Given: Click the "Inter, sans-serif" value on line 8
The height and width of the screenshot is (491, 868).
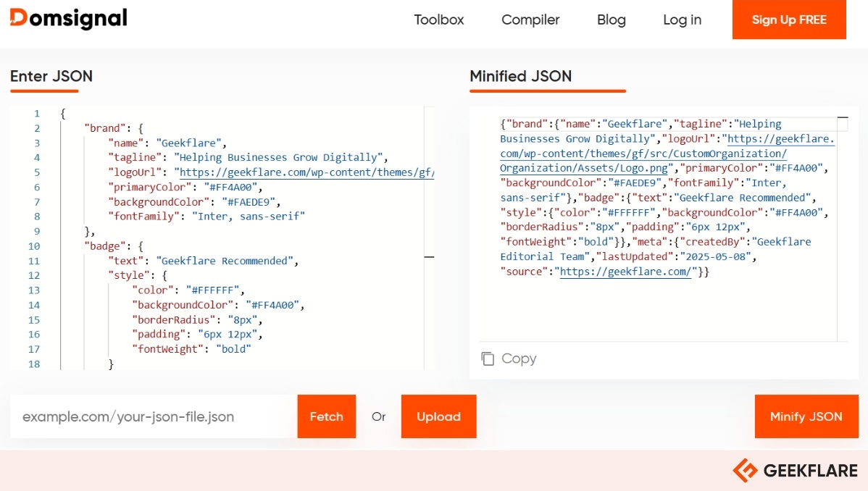Looking at the screenshot, I should pos(249,217).
